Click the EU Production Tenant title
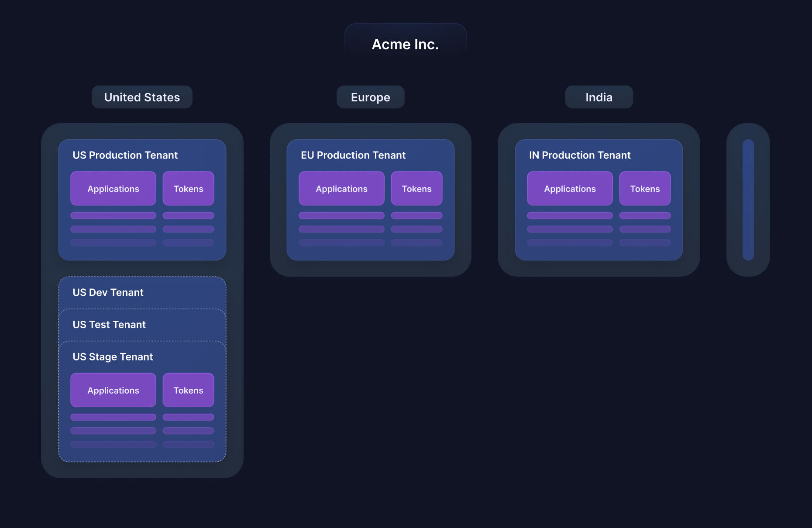 [x=353, y=155]
